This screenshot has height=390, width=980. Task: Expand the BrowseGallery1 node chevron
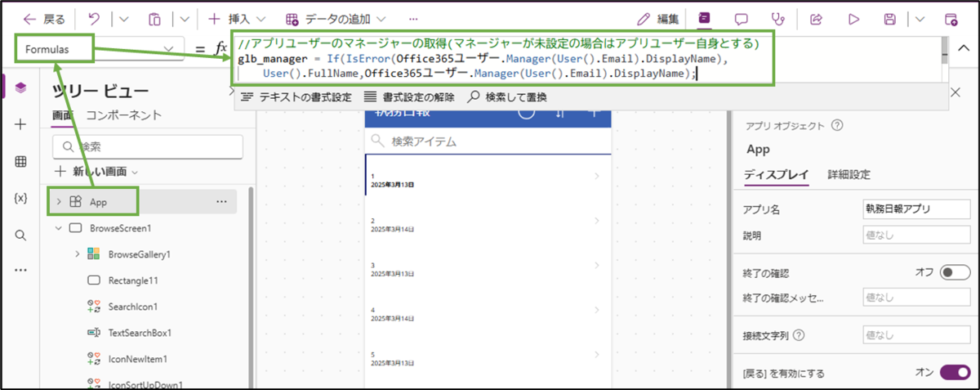click(78, 254)
